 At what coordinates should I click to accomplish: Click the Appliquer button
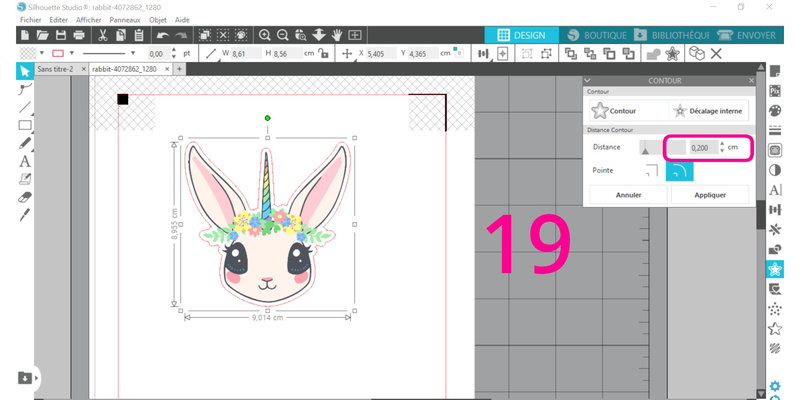(x=697, y=195)
